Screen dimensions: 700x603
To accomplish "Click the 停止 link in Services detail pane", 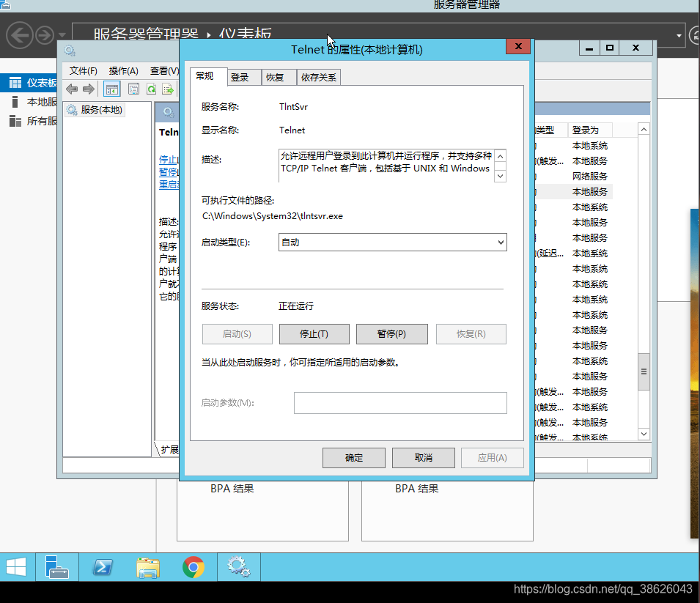I will pos(169,159).
